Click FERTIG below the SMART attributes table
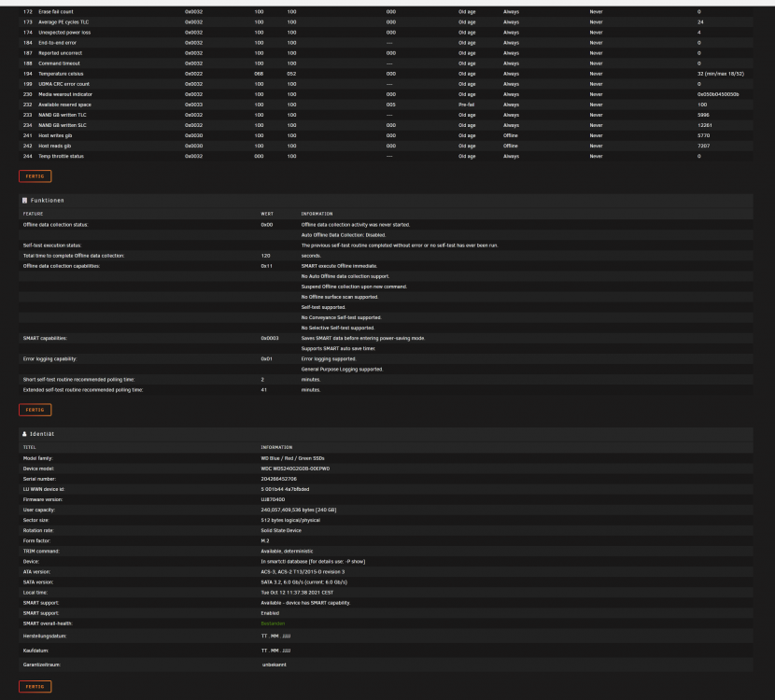The image size is (775, 700). [35, 176]
